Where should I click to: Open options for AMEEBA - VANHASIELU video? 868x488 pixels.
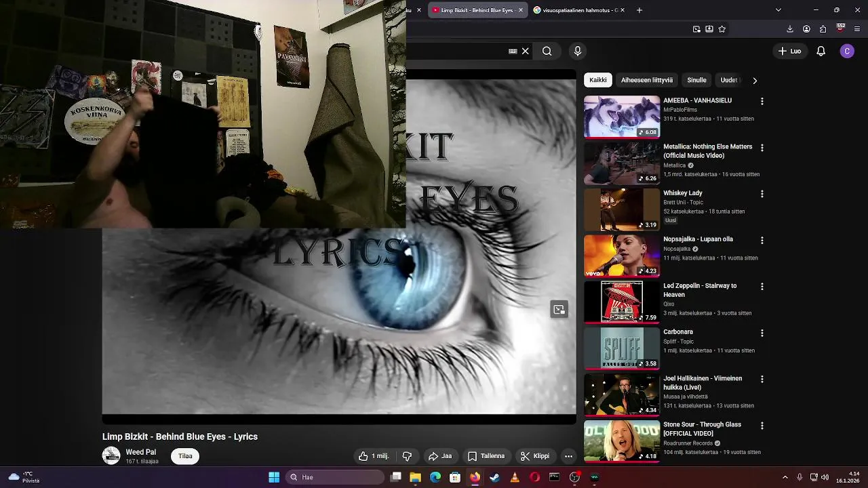(762, 101)
